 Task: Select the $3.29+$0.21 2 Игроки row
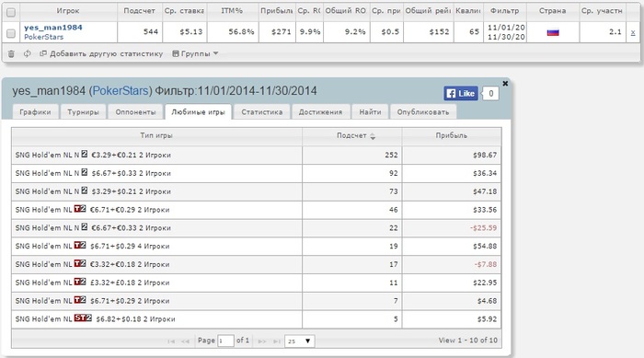(257, 191)
